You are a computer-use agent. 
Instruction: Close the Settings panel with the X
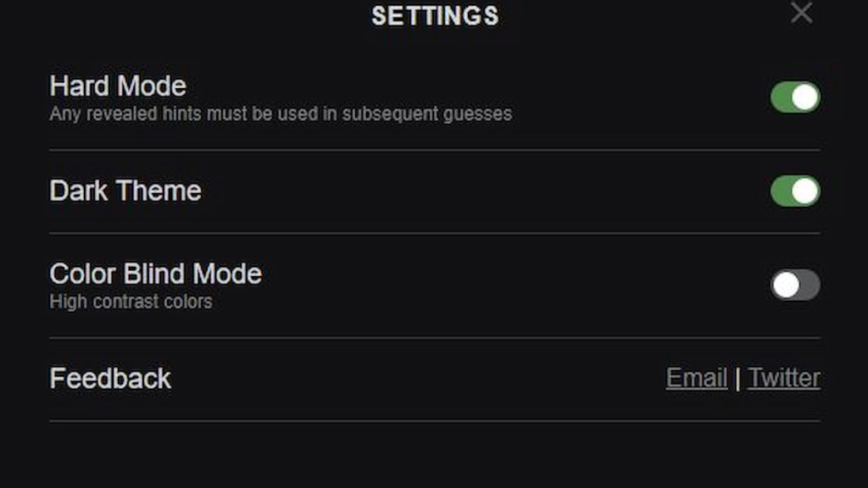pos(801,13)
